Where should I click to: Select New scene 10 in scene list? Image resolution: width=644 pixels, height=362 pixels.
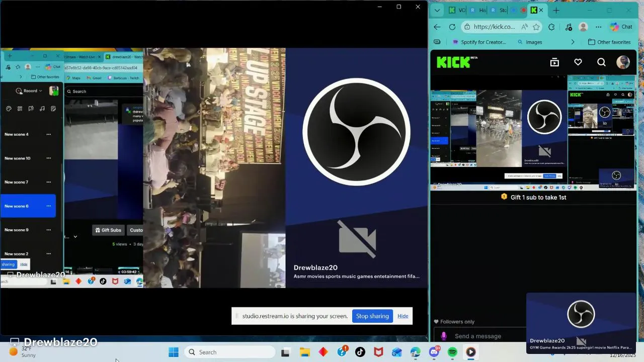click(x=18, y=158)
